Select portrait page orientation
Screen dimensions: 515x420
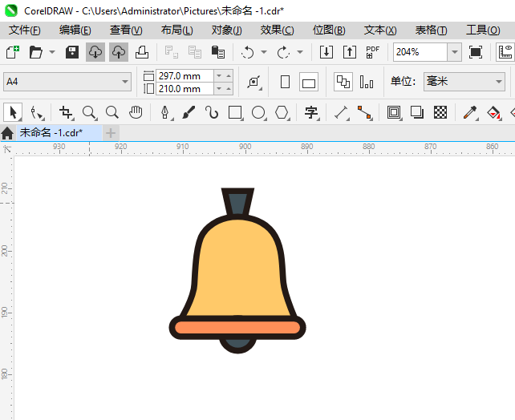tap(285, 82)
